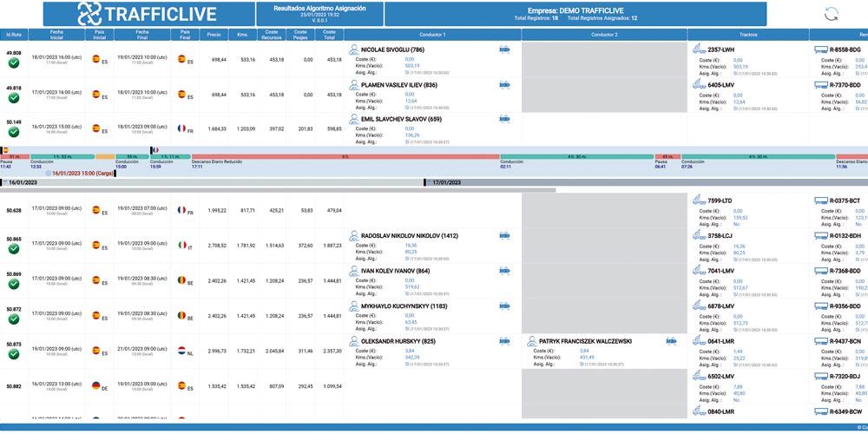The height and width of the screenshot is (434, 868).
Task: Open driver Emil Slavchev Slavov (659)
Action: [x=401, y=119]
